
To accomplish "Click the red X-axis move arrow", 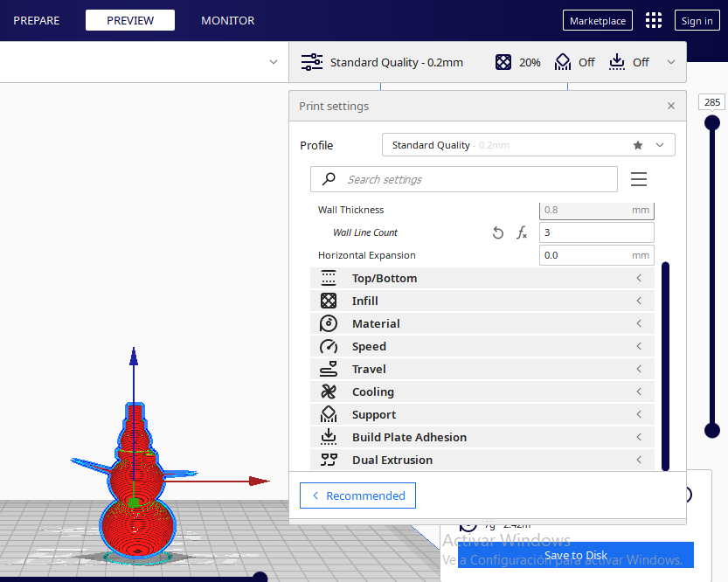I will [259, 482].
